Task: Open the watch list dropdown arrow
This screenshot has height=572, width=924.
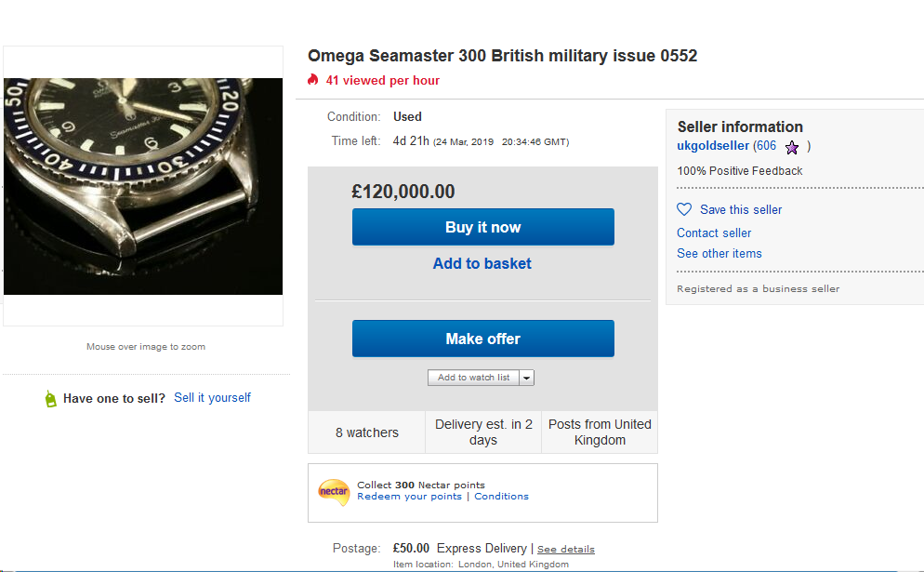Action: click(527, 378)
